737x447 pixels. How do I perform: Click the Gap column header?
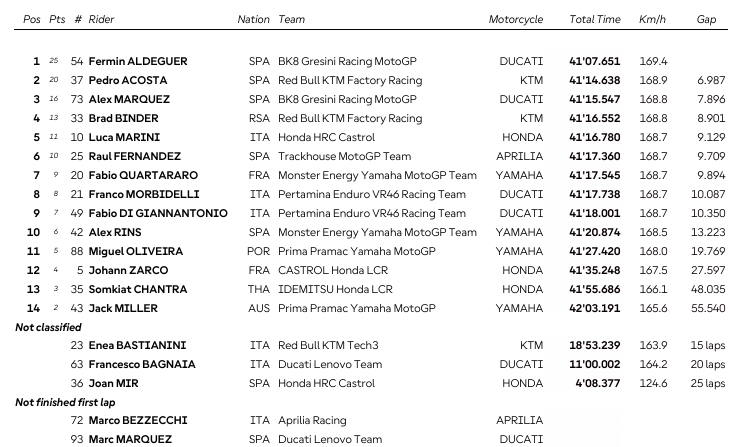[706, 19]
